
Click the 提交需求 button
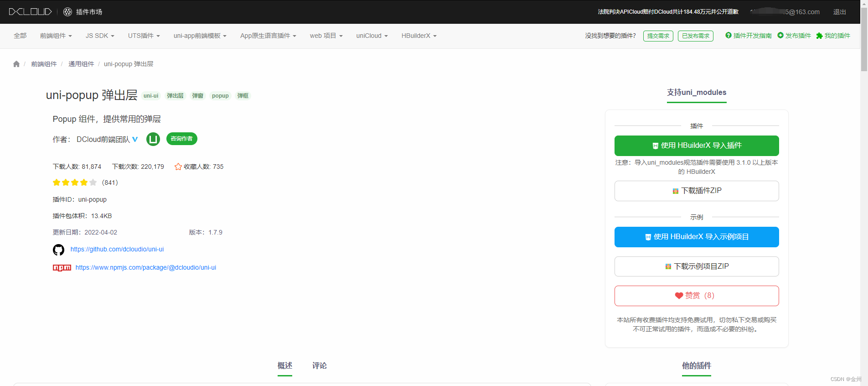click(658, 36)
